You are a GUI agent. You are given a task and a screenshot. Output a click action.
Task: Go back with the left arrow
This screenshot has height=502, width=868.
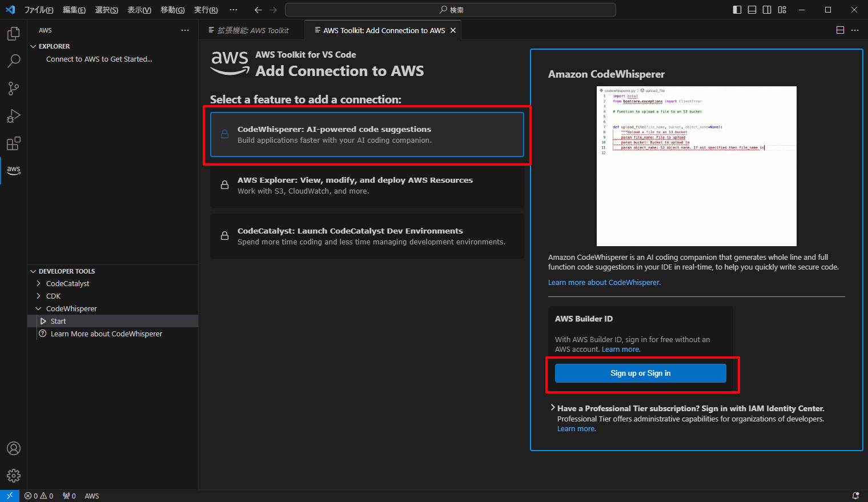pyautogui.click(x=258, y=10)
